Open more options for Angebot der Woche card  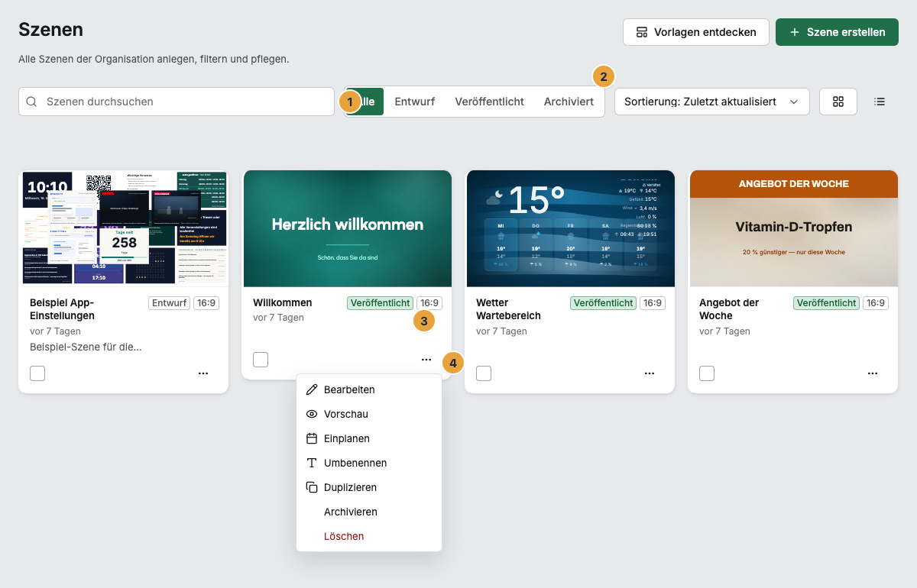pos(873,373)
